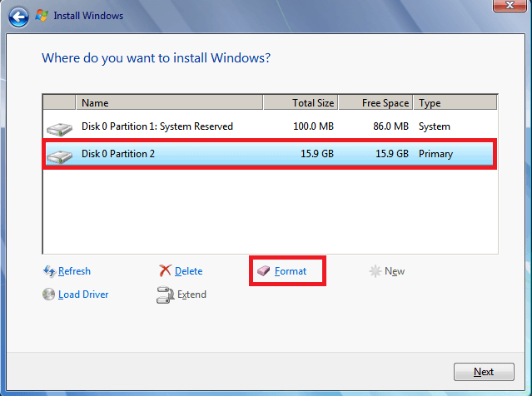Open the Refresh link

74,271
